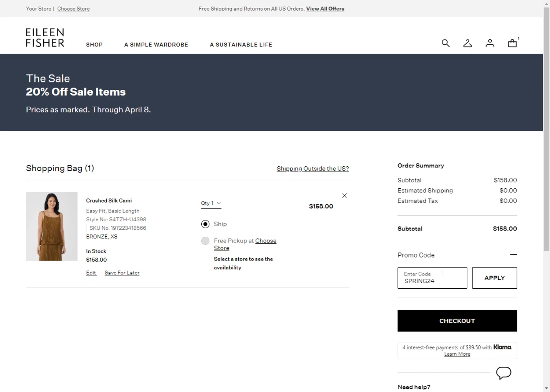Open the account profile icon
Viewport: 550px width, 392px height.
tap(490, 43)
